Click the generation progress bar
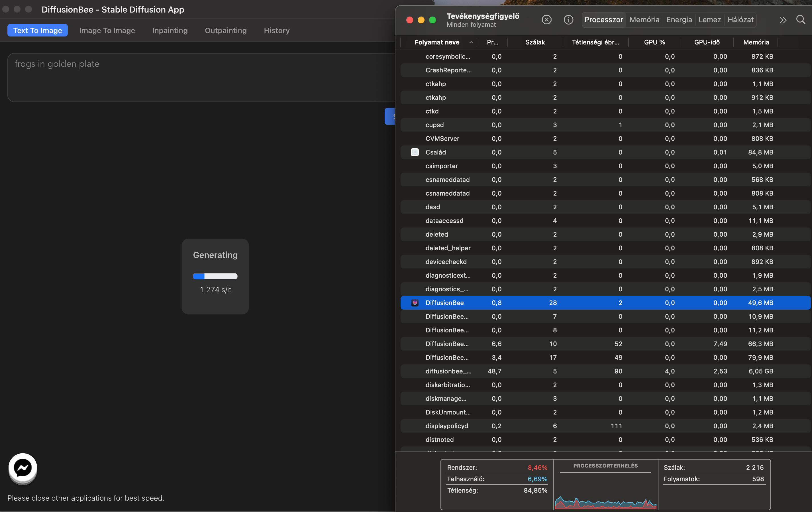 (x=215, y=276)
